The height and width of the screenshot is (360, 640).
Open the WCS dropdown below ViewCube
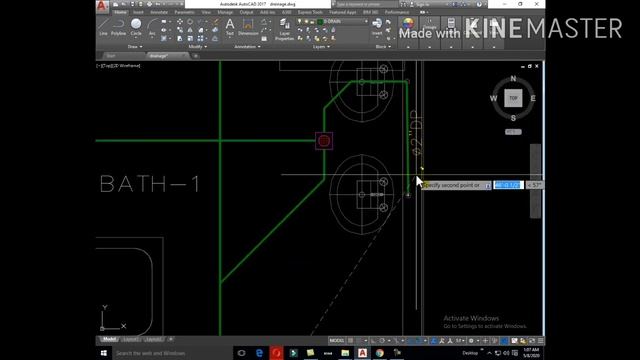tap(513, 132)
